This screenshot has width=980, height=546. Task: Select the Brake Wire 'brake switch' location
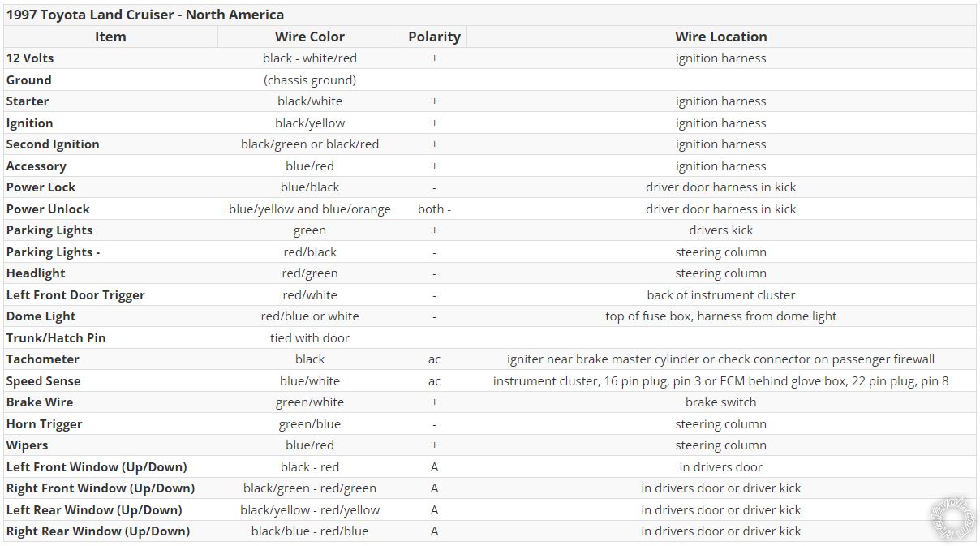pos(720,402)
